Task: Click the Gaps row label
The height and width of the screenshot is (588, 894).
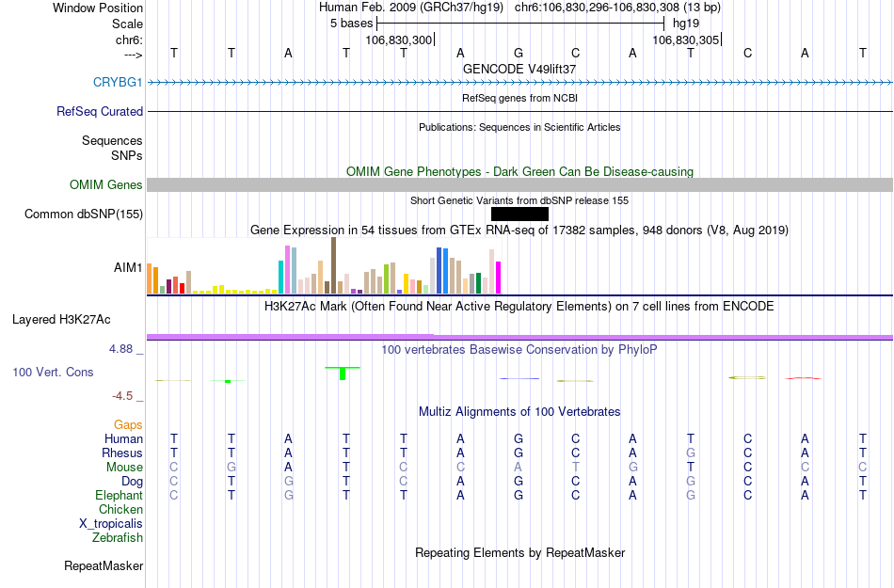Action: point(128,424)
